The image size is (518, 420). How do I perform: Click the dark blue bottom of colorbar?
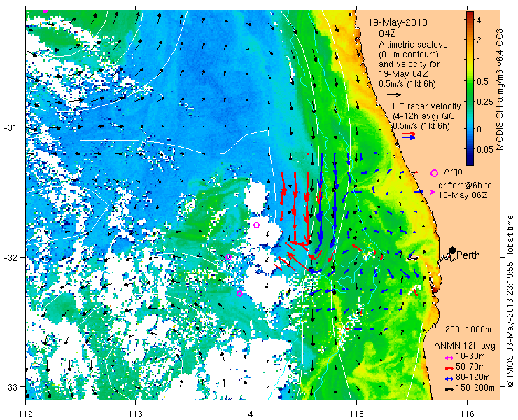pos(470,160)
